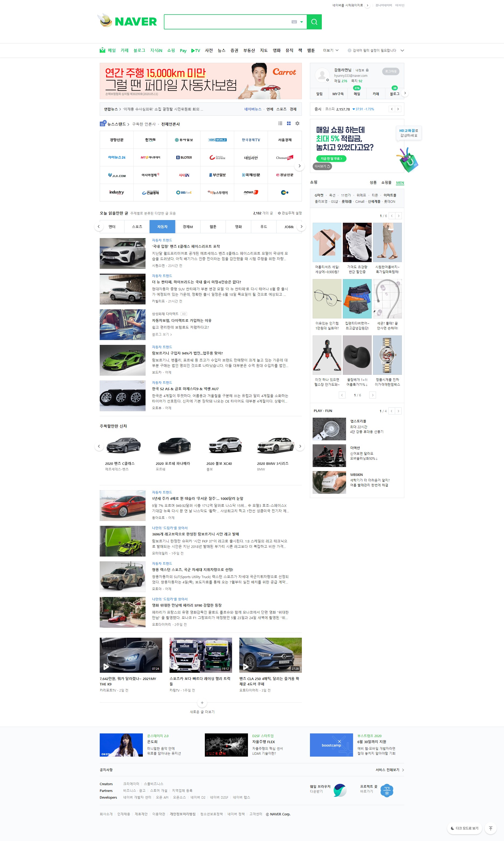Click plus to load 새로운 글 더보기
This screenshot has height=841, width=504.
(202, 703)
